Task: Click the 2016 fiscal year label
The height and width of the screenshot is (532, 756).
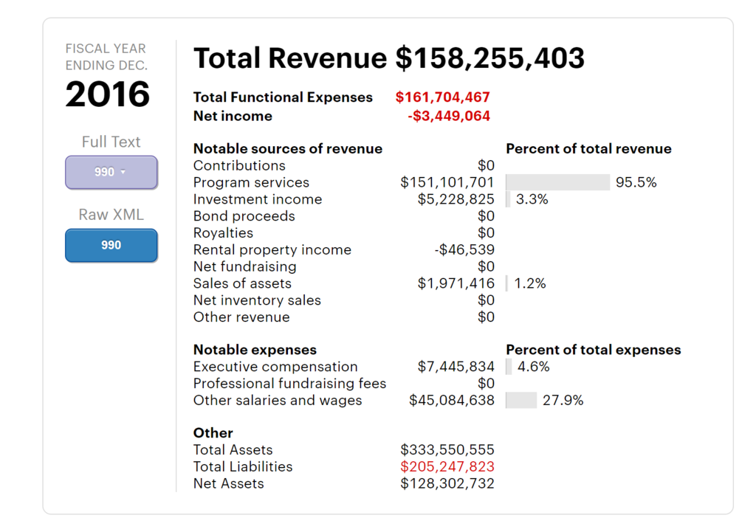Action: pyautogui.click(x=108, y=94)
